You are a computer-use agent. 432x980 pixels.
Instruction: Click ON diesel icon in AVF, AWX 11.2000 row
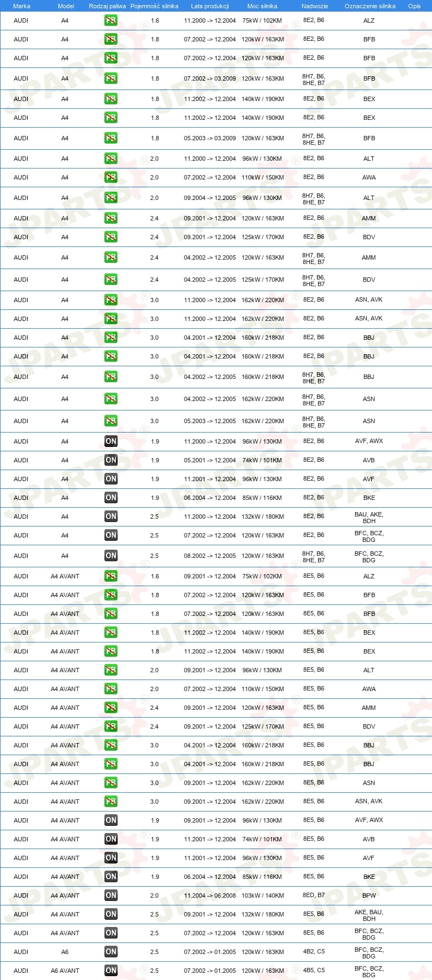click(111, 441)
